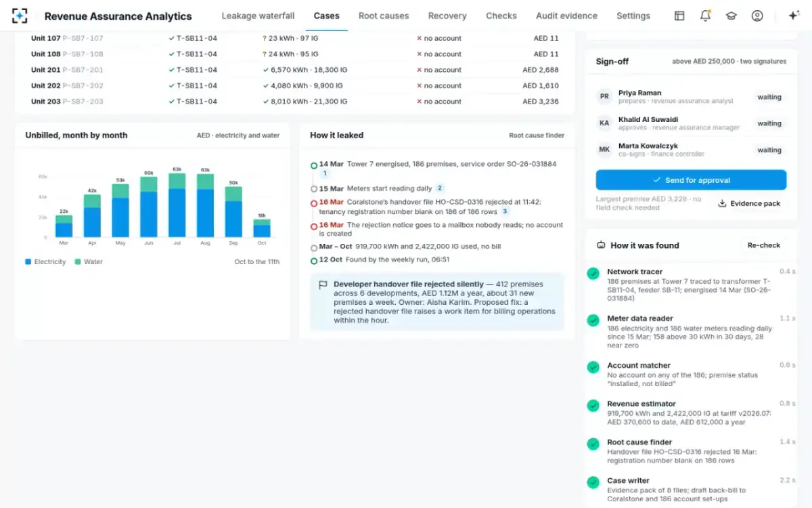
Task: Click the Meter data reader check icon
Action: [x=593, y=320]
